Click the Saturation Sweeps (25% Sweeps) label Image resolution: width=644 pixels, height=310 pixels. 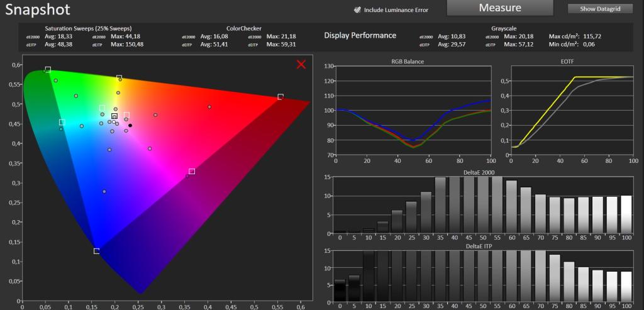pos(88,29)
